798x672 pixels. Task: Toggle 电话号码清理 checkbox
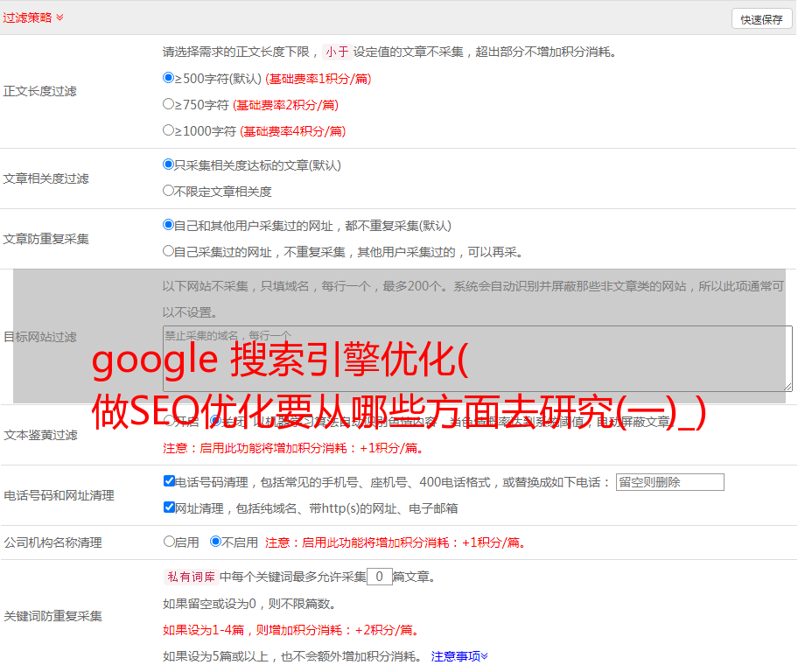(x=169, y=481)
